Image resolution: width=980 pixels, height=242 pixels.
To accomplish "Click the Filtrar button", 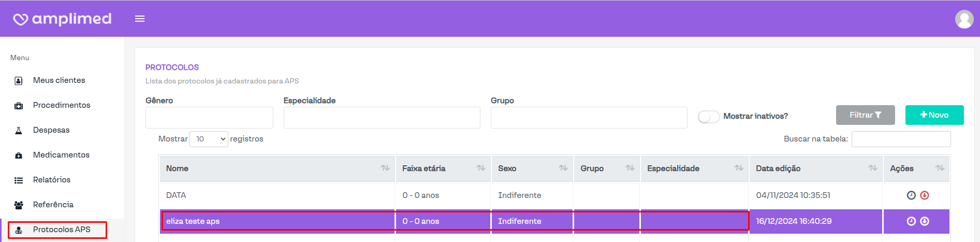I will 865,115.
